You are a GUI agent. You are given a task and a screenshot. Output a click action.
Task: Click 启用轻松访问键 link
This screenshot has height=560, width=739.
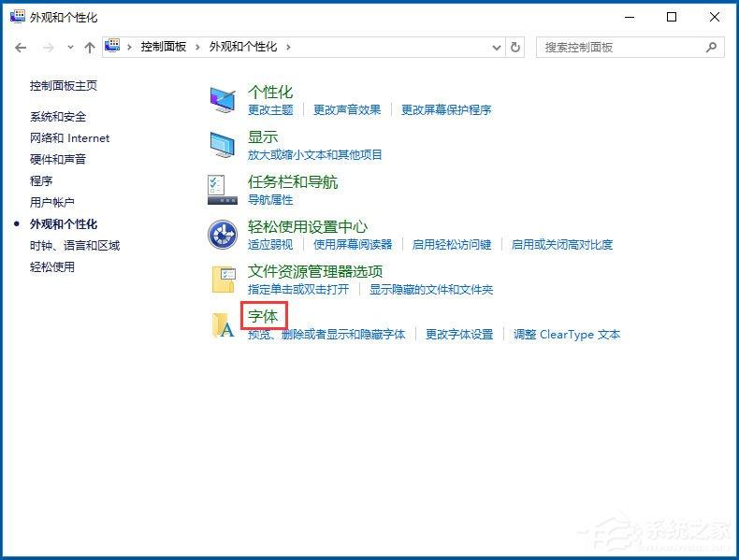point(452,245)
